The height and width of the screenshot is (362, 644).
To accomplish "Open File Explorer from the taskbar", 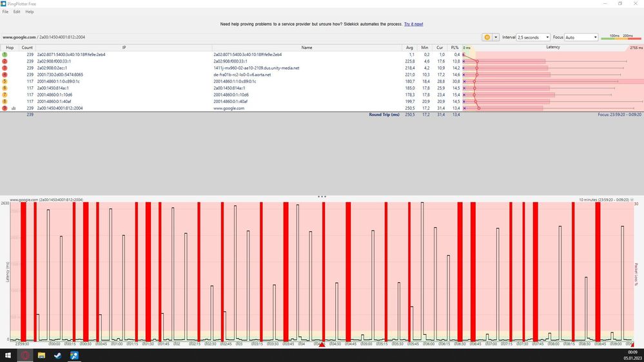I will click(x=41, y=355).
